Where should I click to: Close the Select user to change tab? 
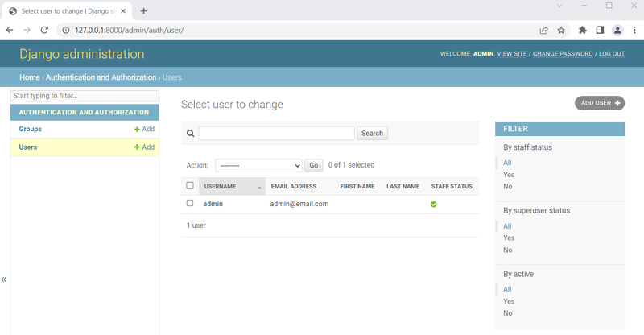[123, 11]
